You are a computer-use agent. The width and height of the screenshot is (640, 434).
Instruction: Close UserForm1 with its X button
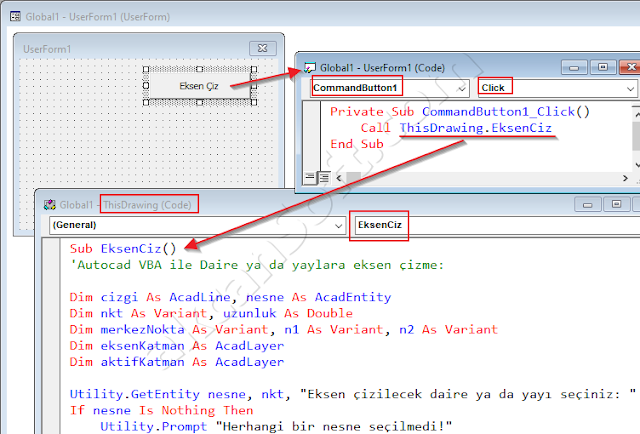pos(263,48)
